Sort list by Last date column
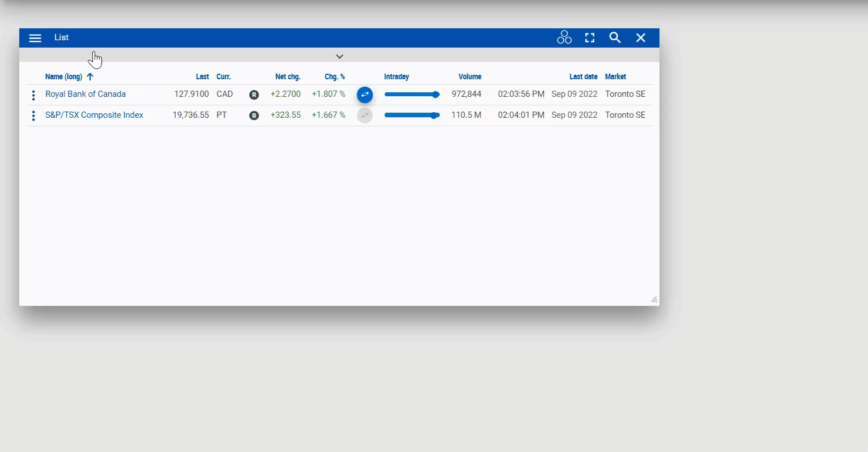Screen dimensions: 868x452 tap(583, 77)
